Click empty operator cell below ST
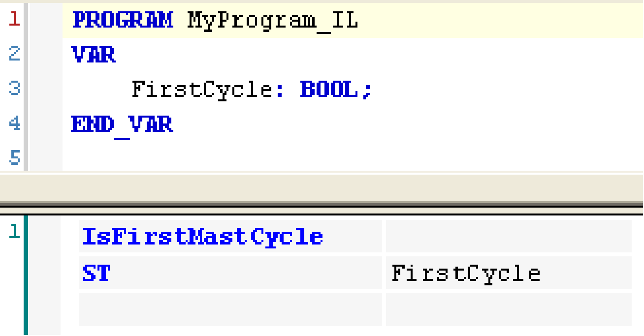The width and height of the screenshot is (644, 336). (230, 309)
